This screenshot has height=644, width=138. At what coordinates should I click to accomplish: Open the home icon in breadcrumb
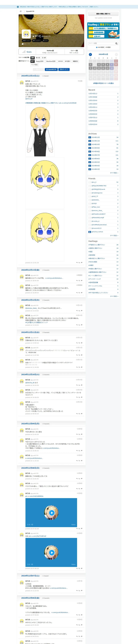click(x=21, y=11)
